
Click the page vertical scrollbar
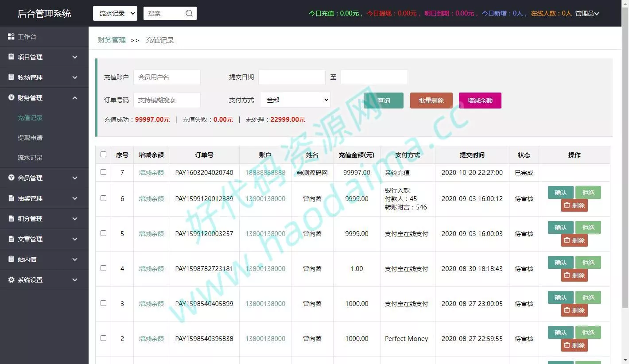click(x=625, y=155)
